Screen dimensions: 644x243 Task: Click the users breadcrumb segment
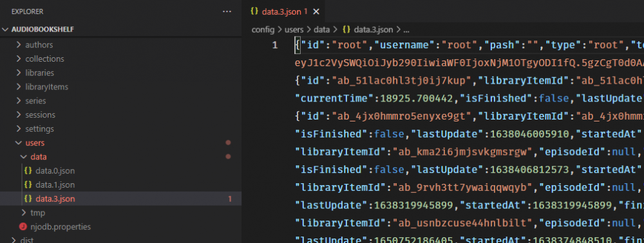point(294,30)
